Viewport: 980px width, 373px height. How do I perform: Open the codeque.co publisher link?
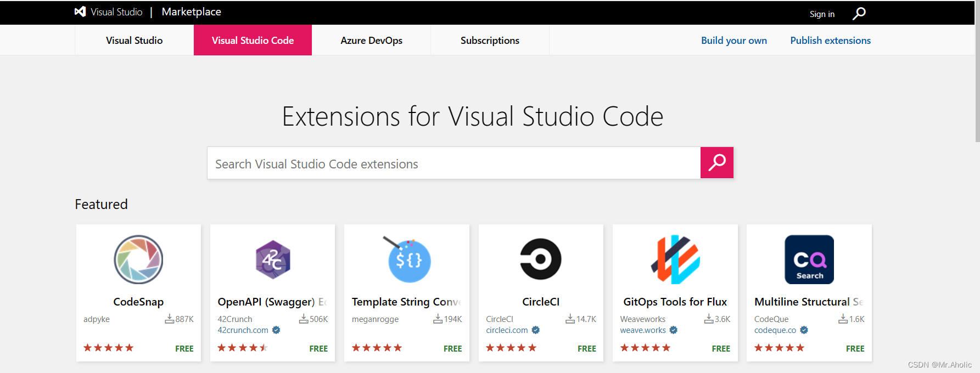(x=775, y=330)
